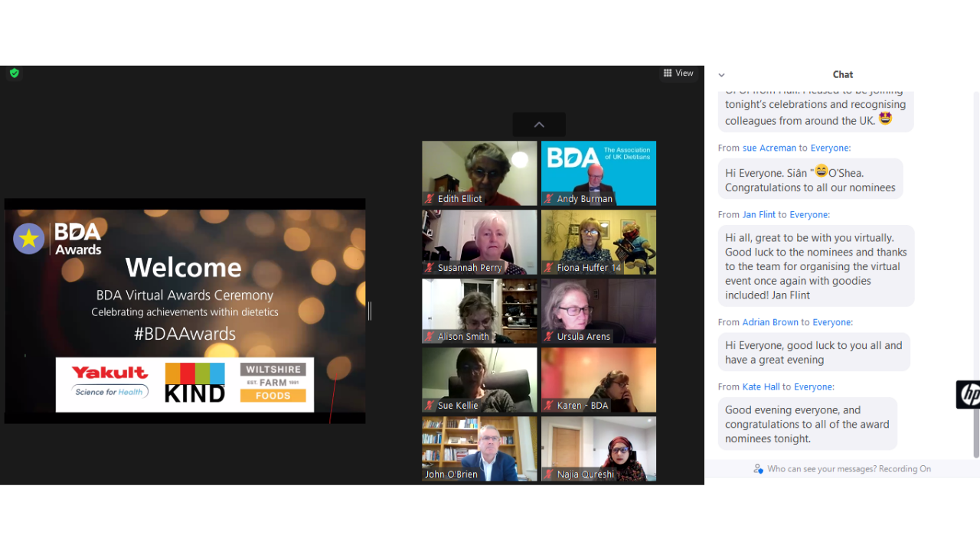Click the divider handle beside the shared screen
Screen dimensions: 980x551
(x=370, y=311)
